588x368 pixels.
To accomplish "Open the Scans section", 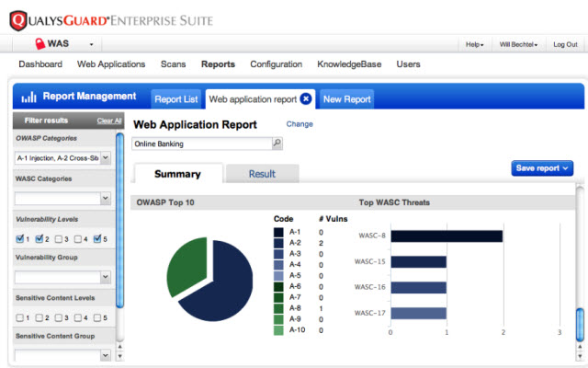I will click(174, 64).
